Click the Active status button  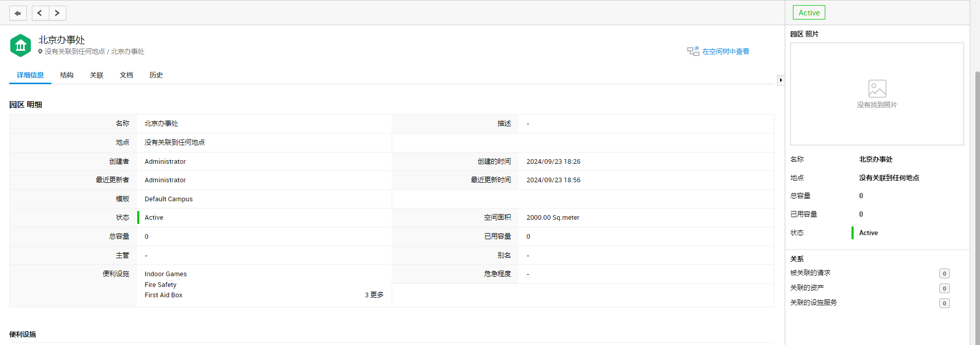[x=808, y=13]
